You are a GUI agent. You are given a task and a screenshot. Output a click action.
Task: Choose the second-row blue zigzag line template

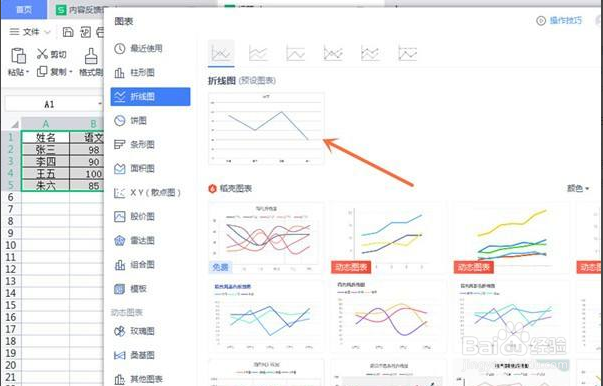click(266, 316)
